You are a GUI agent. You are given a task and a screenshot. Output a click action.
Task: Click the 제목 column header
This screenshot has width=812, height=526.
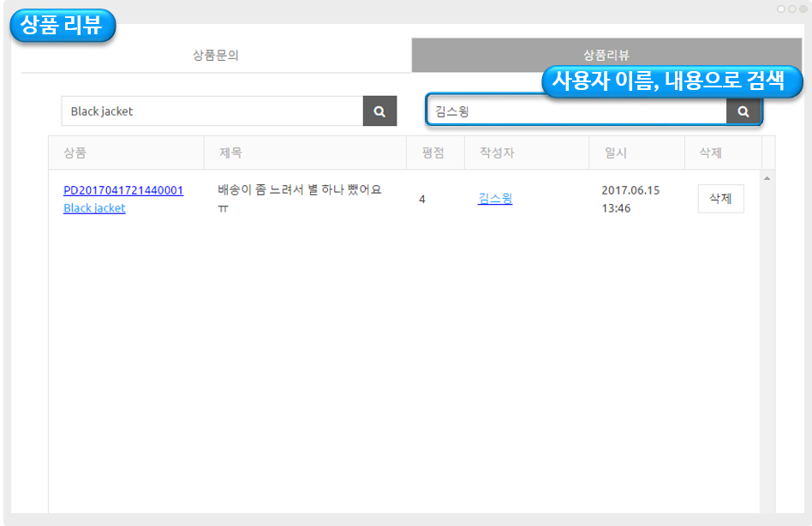(x=230, y=153)
